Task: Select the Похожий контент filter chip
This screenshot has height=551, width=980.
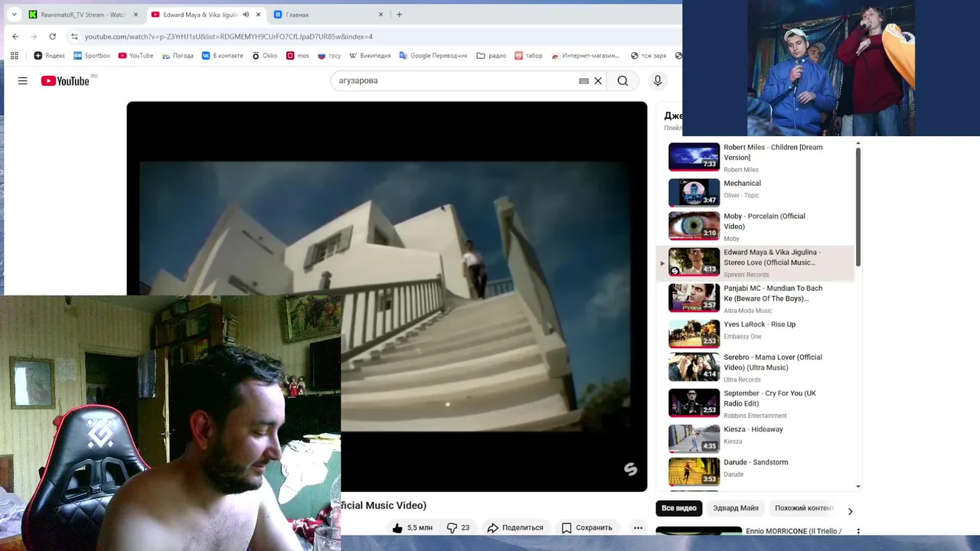Action: pos(802,508)
